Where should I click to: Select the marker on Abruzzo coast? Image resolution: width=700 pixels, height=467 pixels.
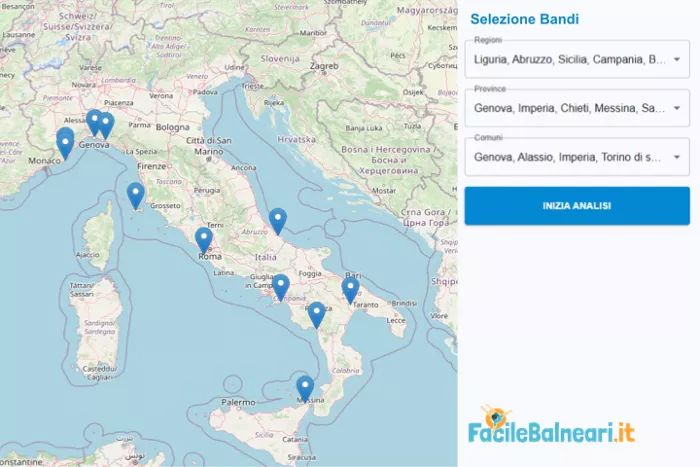278,221
